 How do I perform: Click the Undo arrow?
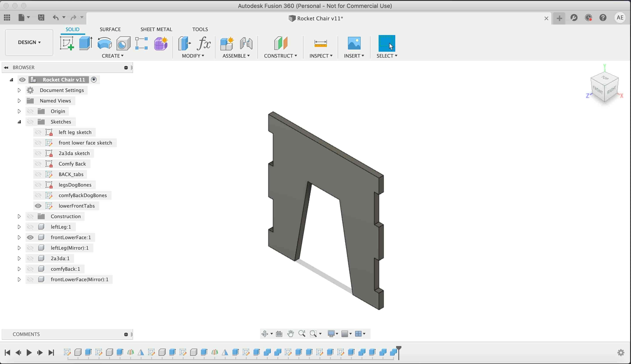(55, 18)
